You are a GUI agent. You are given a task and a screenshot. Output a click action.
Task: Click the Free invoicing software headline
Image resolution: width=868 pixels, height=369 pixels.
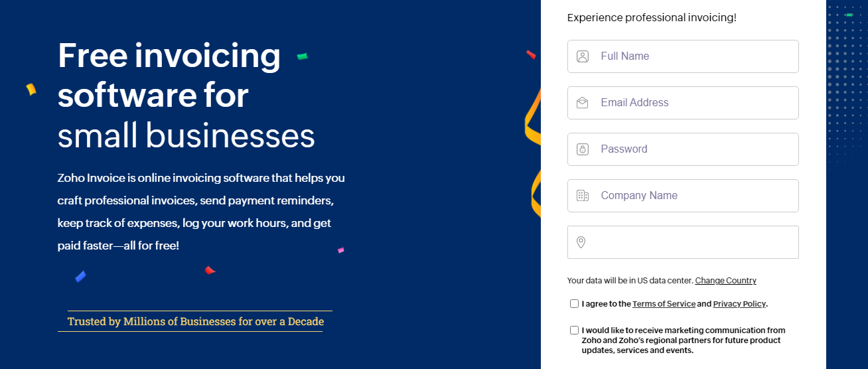point(186,95)
